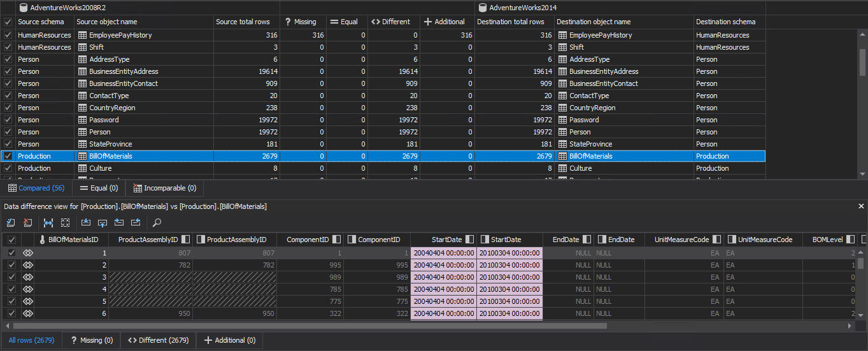
Task: Click the dashed selection box toolbar icon
Action: click(x=65, y=223)
